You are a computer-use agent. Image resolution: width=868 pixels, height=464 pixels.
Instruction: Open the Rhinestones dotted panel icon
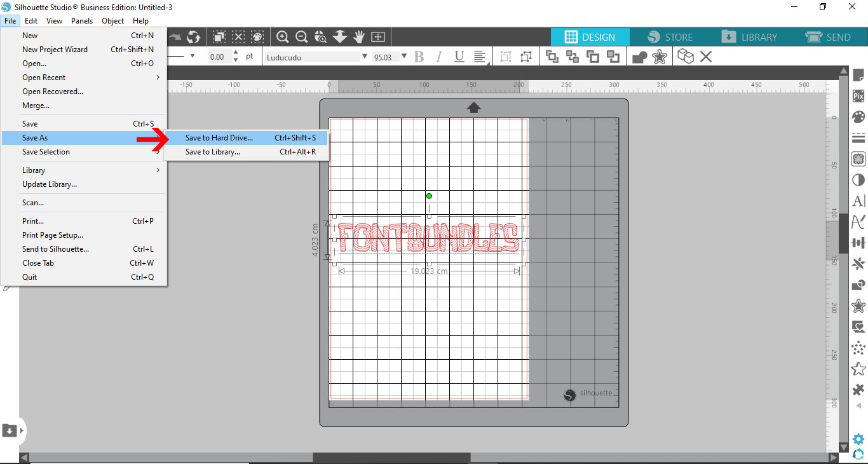click(858, 348)
